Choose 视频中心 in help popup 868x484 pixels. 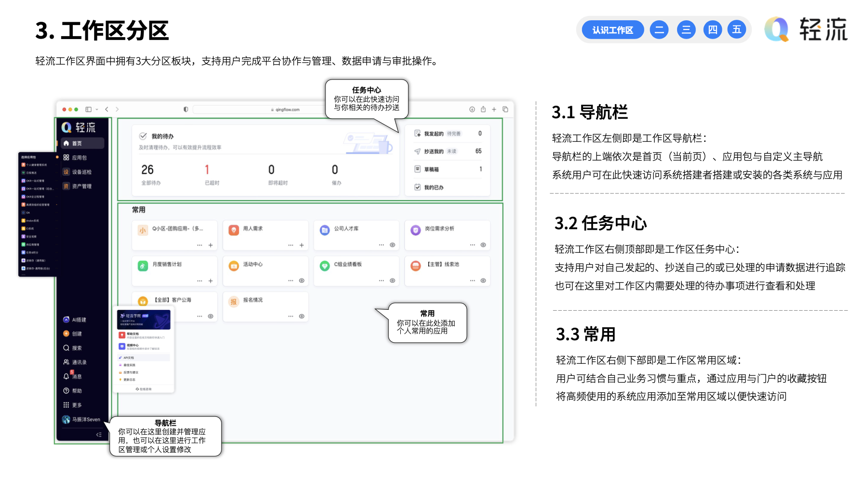pos(143,346)
